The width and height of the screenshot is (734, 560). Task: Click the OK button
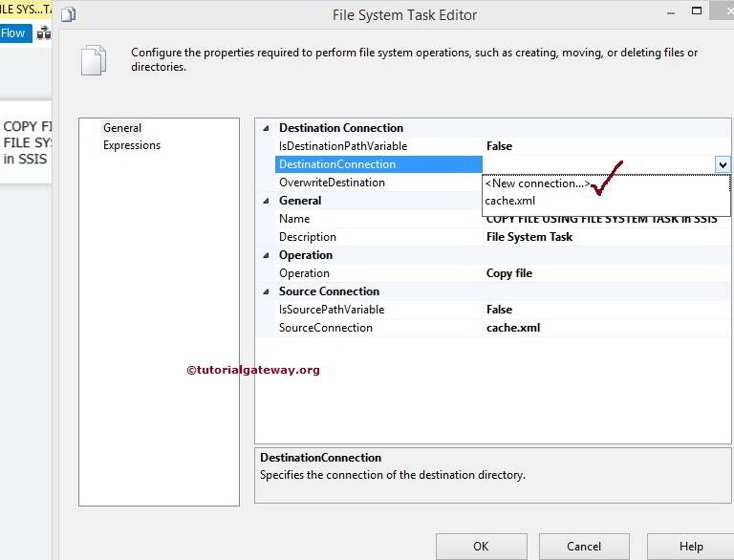[481, 547]
